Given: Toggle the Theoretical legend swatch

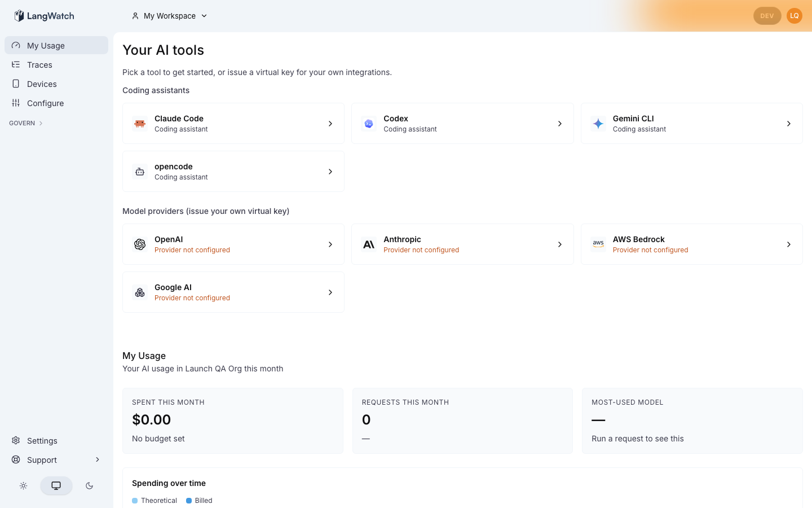Looking at the screenshot, I should coord(135,501).
